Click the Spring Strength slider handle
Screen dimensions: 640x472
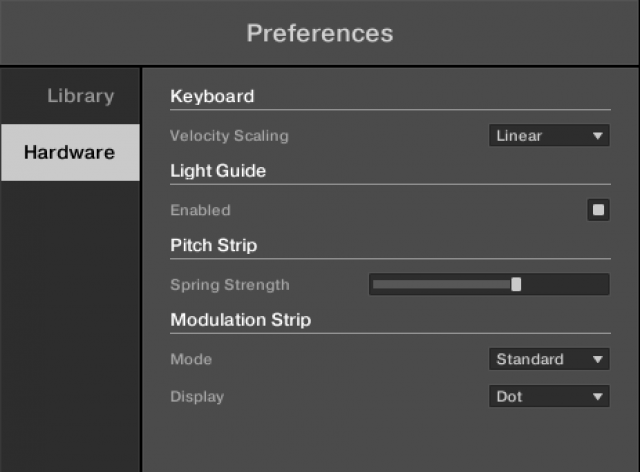pos(516,285)
